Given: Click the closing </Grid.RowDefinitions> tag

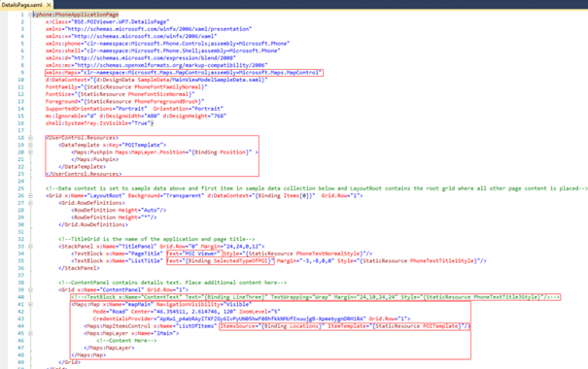Looking at the screenshot, I should [x=93, y=224].
